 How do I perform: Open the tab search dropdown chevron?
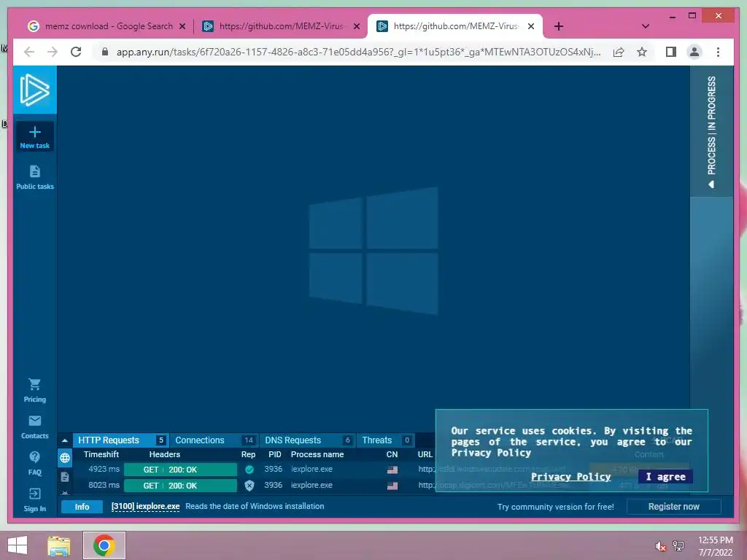pyautogui.click(x=645, y=27)
